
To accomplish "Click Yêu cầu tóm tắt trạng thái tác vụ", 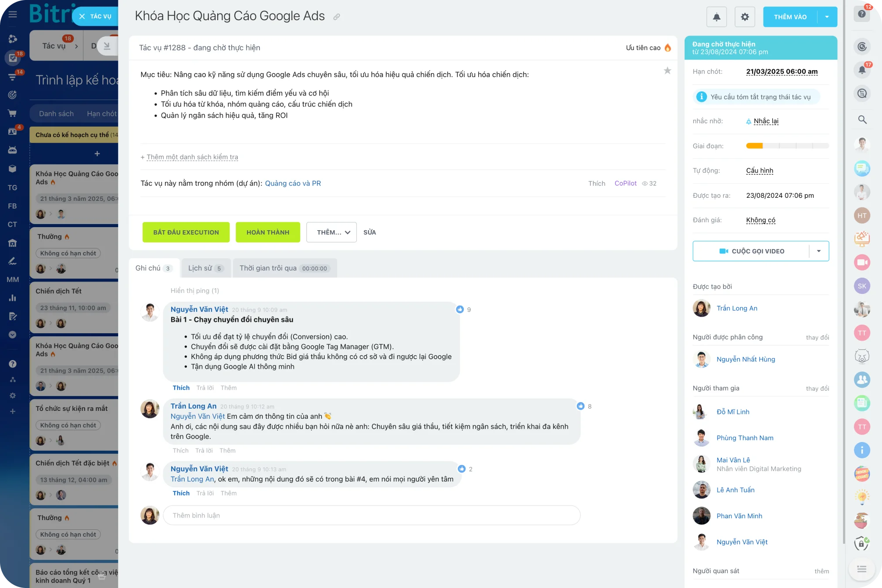I will click(x=756, y=97).
